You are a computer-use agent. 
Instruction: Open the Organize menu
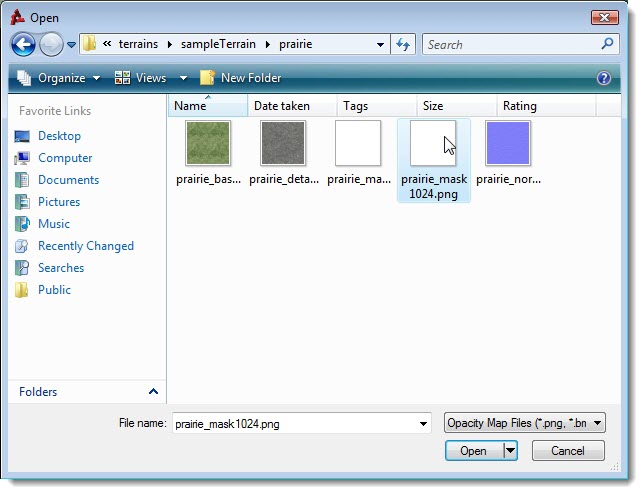59,77
